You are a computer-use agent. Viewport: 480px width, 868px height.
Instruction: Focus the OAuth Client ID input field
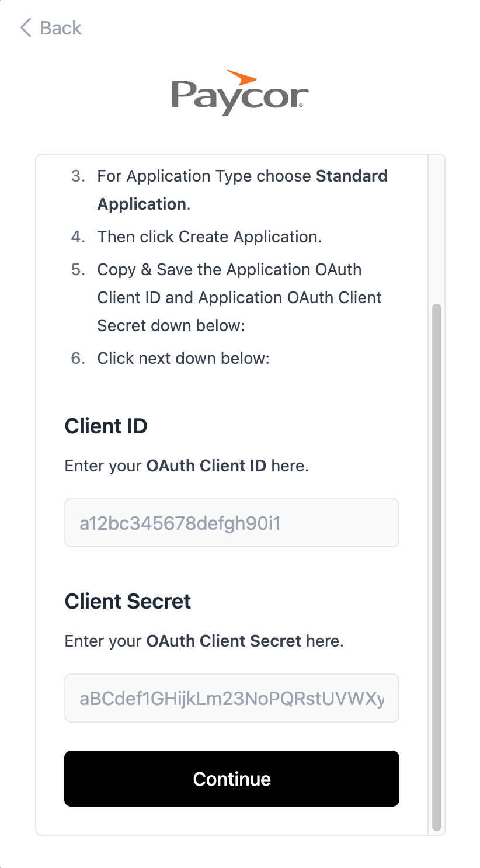click(x=231, y=523)
